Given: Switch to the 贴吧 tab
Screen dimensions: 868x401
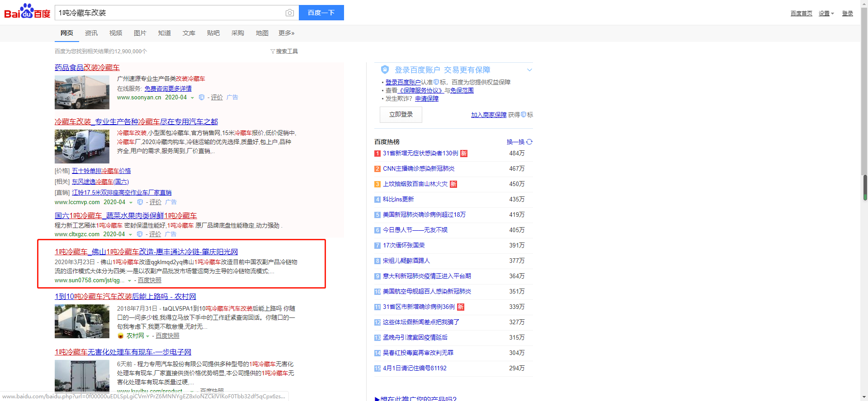Looking at the screenshot, I should click(213, 33).
